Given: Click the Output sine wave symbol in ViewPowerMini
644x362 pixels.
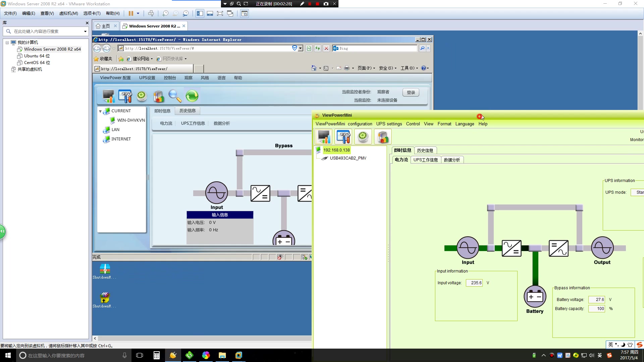Looking at the screenshot, I should tap(602, 248).
